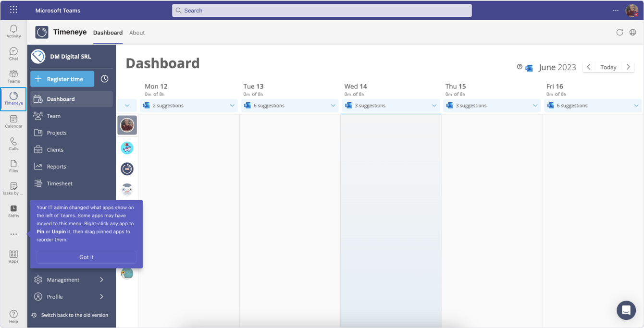This screenshot has height=328, width=644.
Task: Switch to the About tab
Action: click(x=137, y=33)
